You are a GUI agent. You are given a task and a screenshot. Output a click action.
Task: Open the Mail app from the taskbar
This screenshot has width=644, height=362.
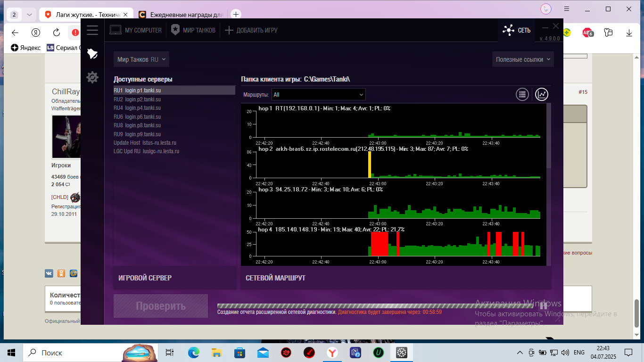pos(263,352)
